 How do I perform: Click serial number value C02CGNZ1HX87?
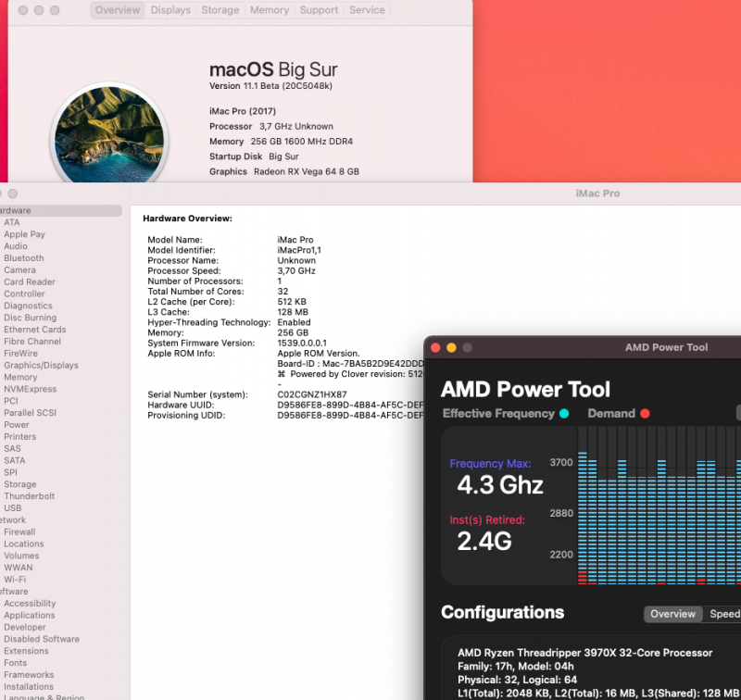click(312, 394)
